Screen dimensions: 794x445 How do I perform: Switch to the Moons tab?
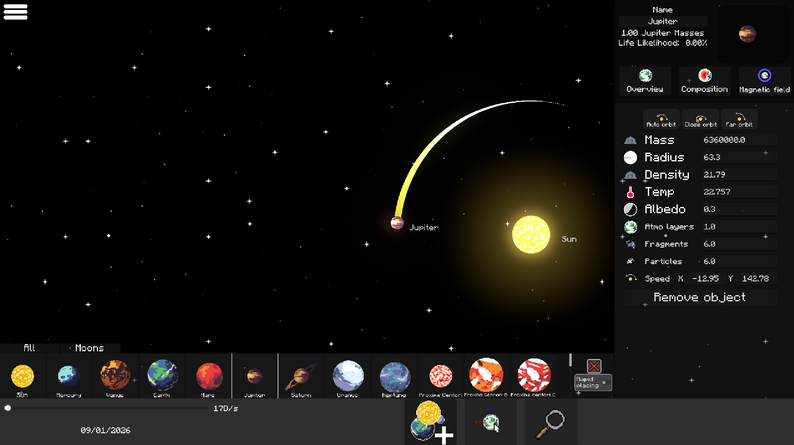(x=89, y=348)
